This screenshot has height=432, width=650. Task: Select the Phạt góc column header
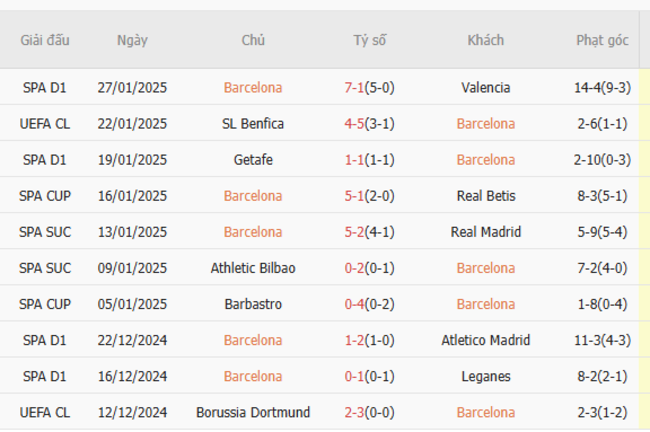point(602,40)
